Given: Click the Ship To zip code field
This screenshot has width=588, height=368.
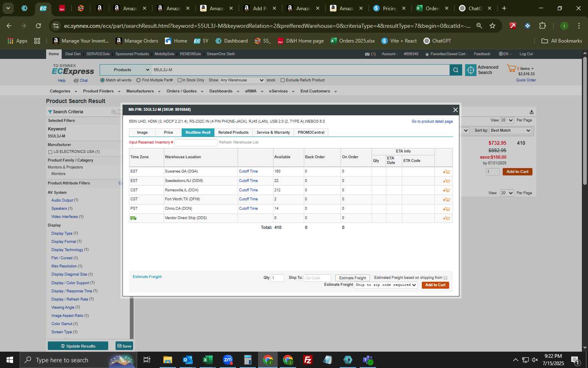Looking at the screenshot, I should (317, 278).
